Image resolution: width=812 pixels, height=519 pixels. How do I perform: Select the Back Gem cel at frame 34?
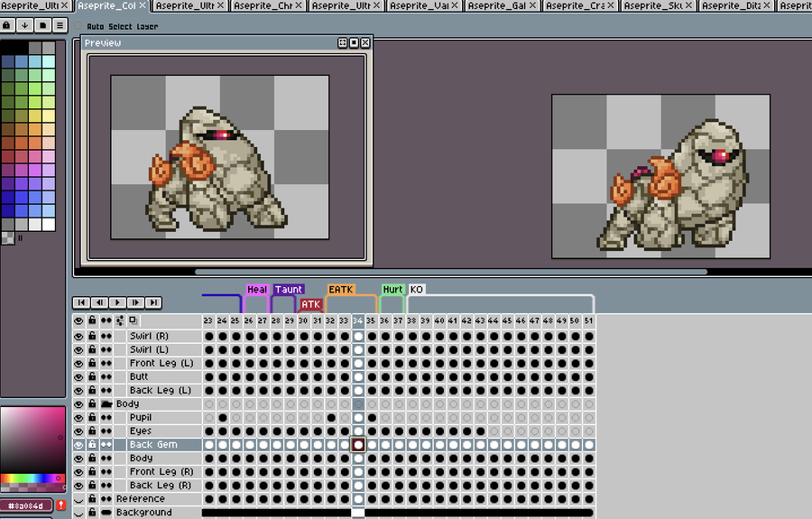pyautogui.click(x=358, y=444)
